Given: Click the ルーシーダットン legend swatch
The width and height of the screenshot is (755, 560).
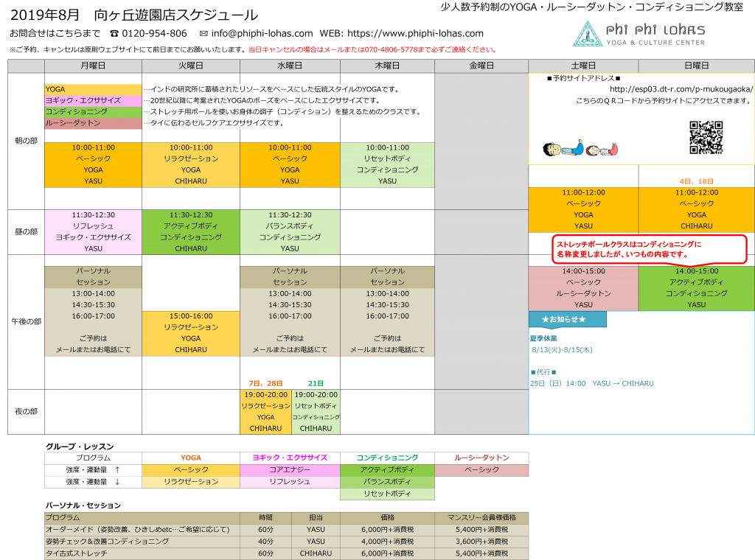Looking at the screenshot, I should click(x=93, y=123).
